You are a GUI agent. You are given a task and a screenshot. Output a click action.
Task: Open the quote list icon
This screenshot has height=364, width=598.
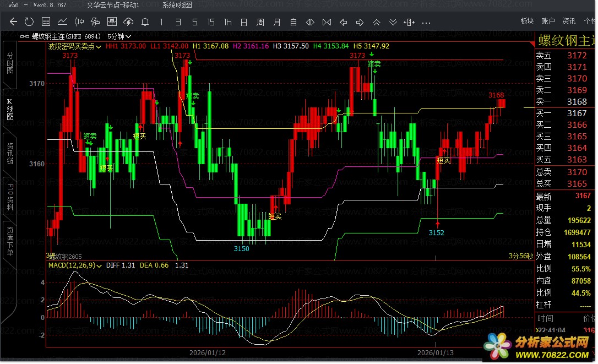(x=46, y=22)
